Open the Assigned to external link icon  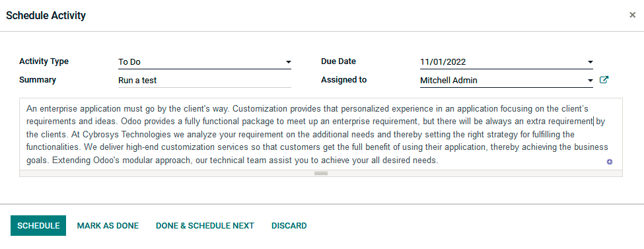pyautogui.click(x=604, y=80)
